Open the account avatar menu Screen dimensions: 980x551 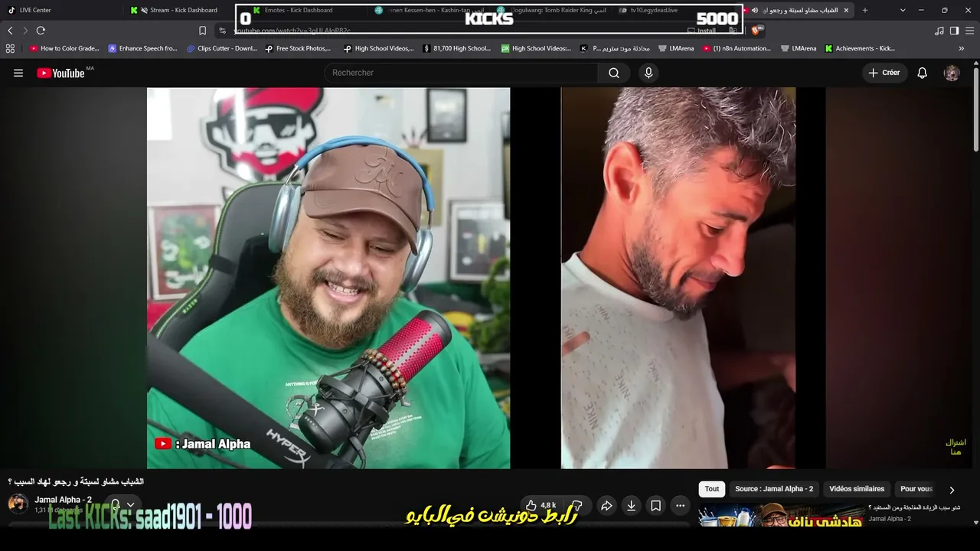952,73
